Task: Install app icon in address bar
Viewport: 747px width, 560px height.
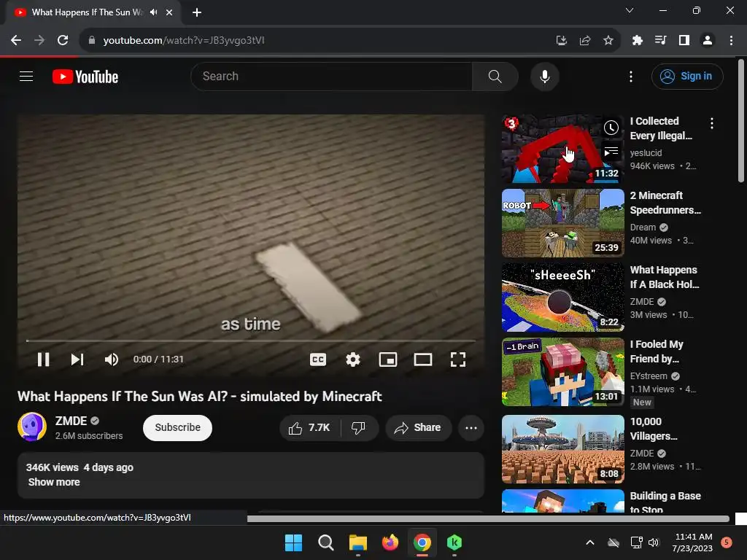Action: click(x=562, y=41)
